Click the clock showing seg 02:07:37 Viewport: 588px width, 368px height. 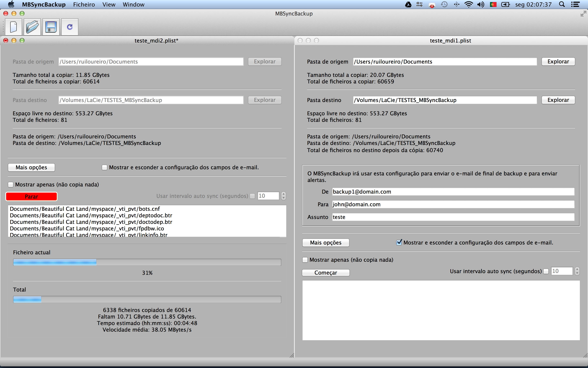[x=533, y=4]
